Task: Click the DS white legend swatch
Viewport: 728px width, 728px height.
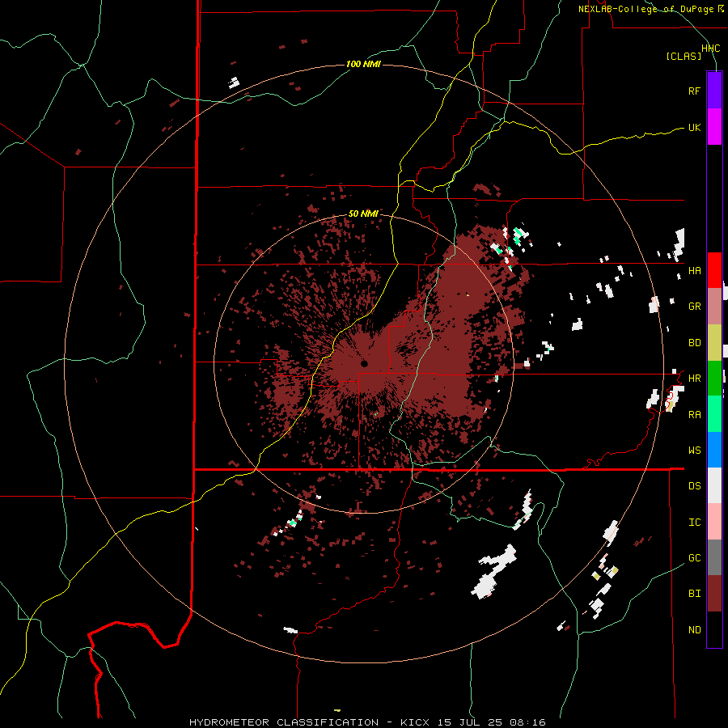Action: click(x=714, y=485)
